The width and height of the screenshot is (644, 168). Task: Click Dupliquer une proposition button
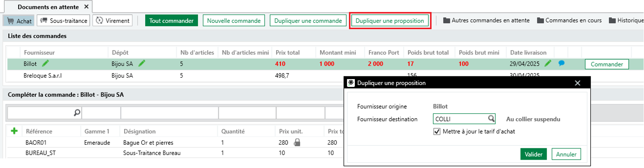(x=390, y=21)
